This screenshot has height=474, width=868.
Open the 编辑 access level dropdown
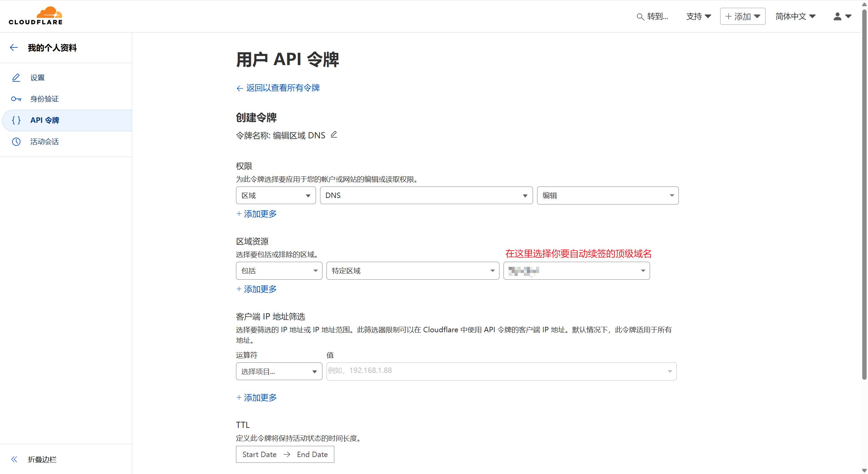[608, 195]
